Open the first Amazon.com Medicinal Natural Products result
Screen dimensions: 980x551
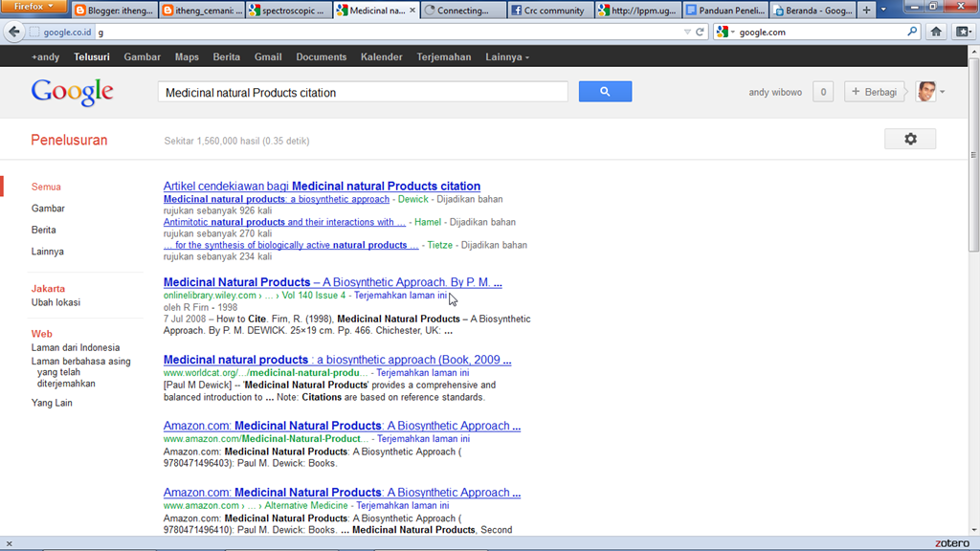[x=342, y=426]
